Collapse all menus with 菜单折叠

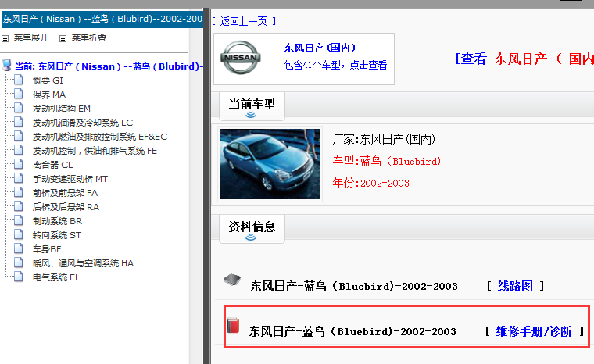pos(89,37)
